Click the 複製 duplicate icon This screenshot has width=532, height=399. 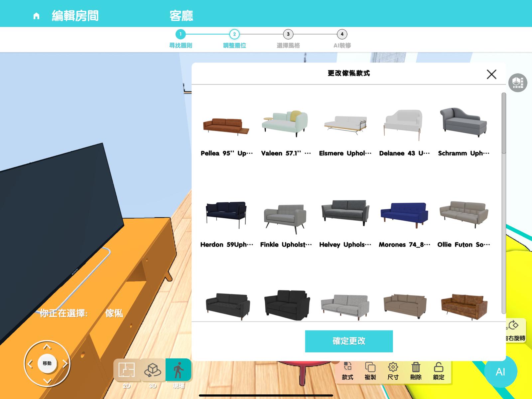(x=370, y=372)
